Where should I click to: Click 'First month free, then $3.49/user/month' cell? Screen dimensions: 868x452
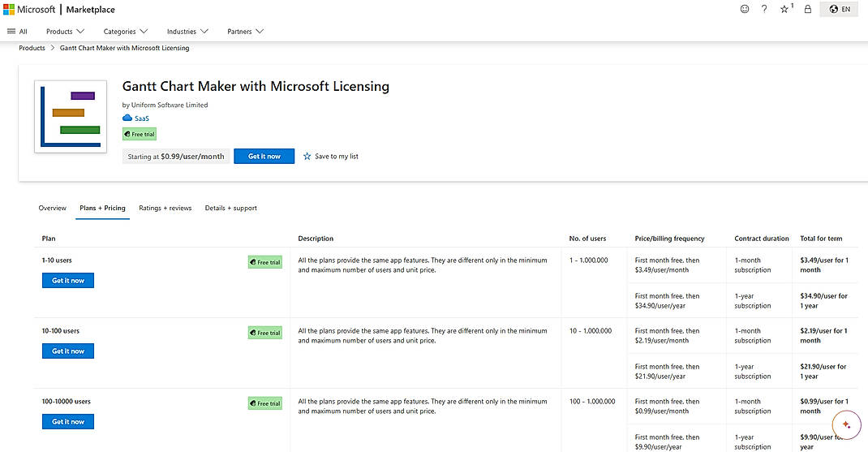[x=667, y=265]
